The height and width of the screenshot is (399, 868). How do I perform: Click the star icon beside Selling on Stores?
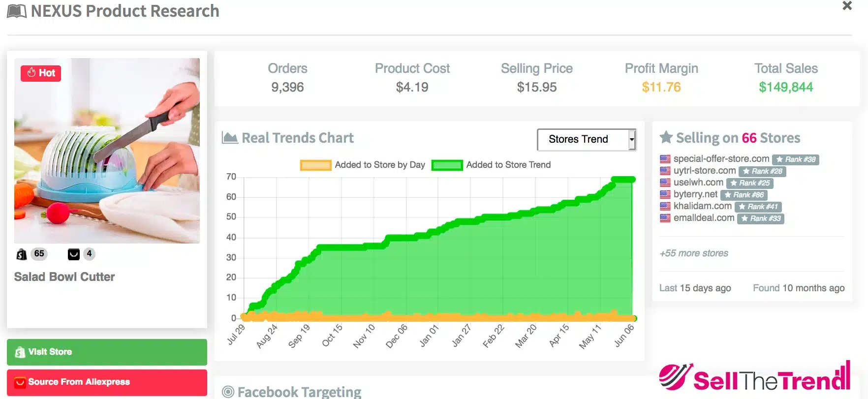click(666, 137)
